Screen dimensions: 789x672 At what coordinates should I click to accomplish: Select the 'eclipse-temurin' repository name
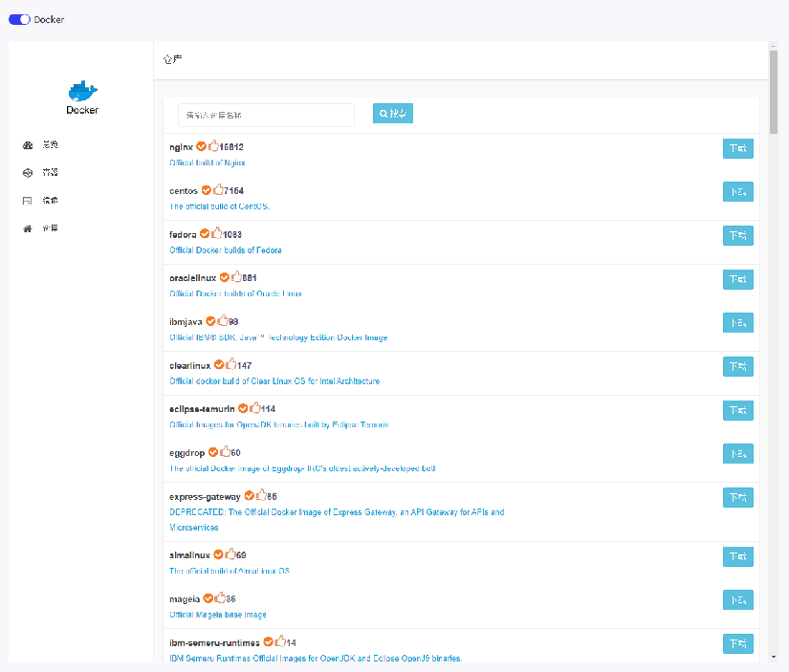[x=202, y=409]
